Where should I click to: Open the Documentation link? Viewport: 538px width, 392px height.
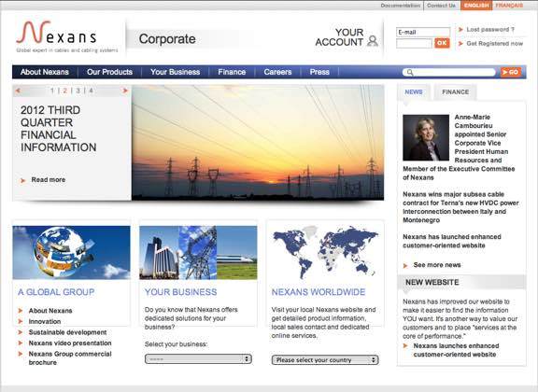click(x=400, y=6)
